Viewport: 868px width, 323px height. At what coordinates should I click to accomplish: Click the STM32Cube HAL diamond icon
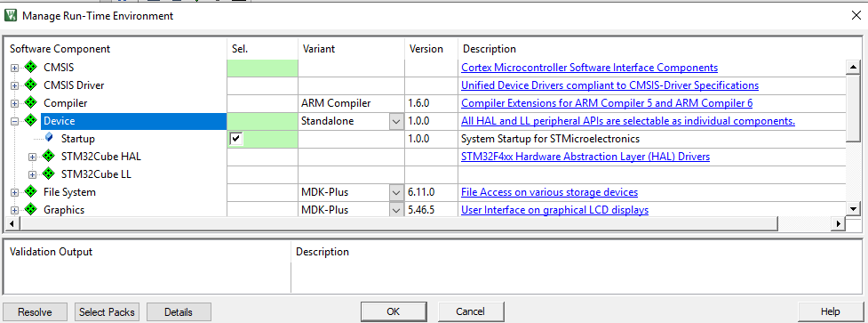(49, 157)
